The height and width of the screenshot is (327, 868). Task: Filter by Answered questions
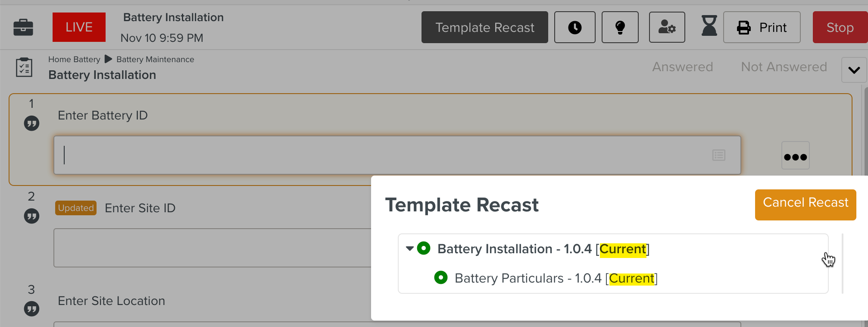[x=682, y=67]
